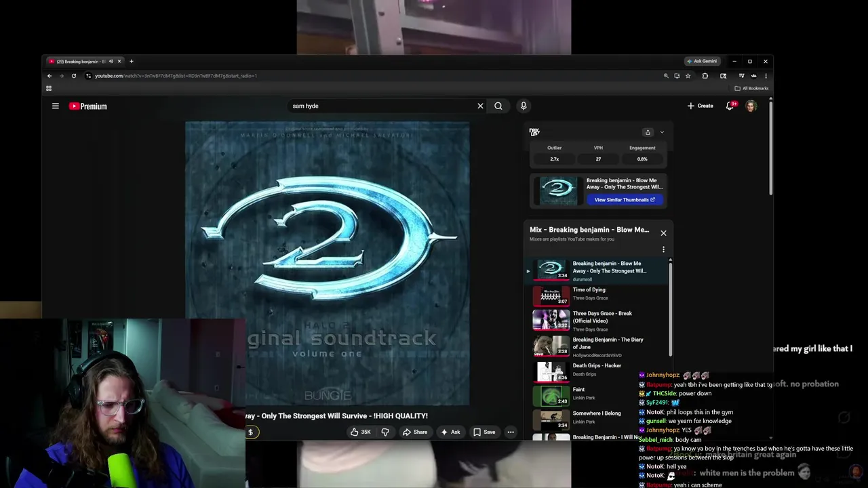Dislike the video
This screenshot has height=488, width=868.
pos(385,432)
